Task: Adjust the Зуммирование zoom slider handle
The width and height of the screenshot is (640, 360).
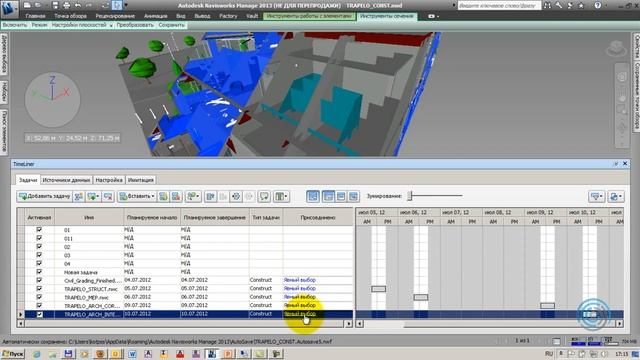Action: point(410,196)
